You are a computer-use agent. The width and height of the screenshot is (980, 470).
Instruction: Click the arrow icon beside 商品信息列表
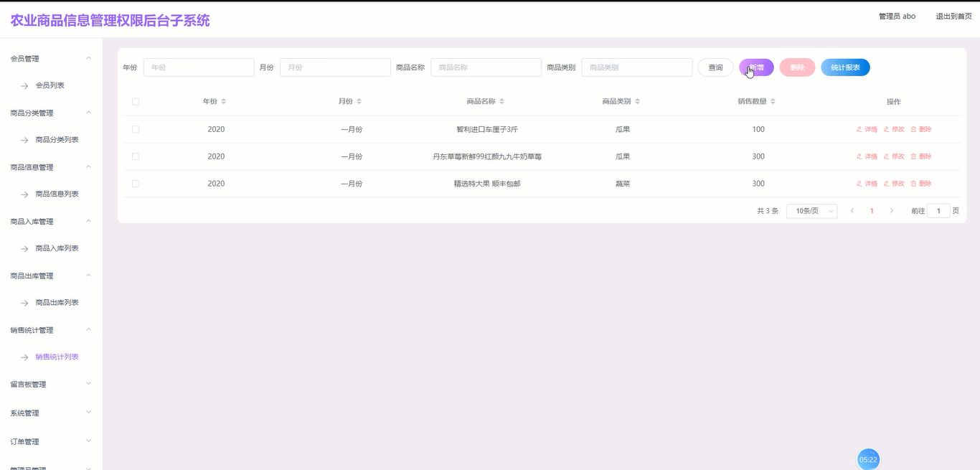[x=24, y=194]
